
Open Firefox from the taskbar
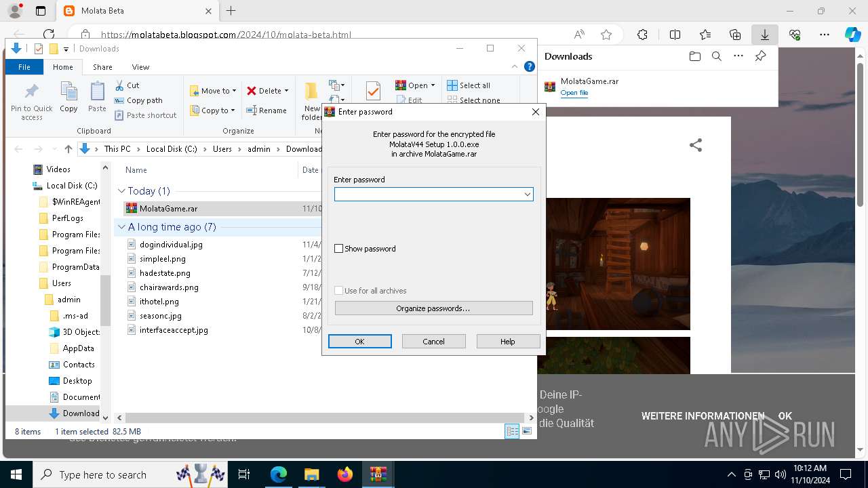tap(345, 474)
